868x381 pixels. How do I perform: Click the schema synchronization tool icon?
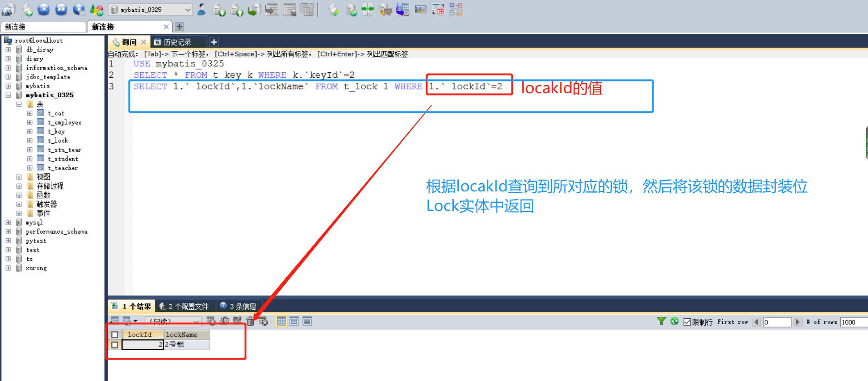point(367,9)
